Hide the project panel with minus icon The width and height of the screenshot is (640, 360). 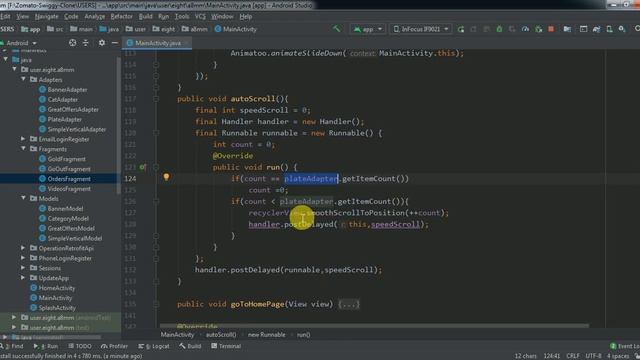pyautogui.click(x=115, y=43)
